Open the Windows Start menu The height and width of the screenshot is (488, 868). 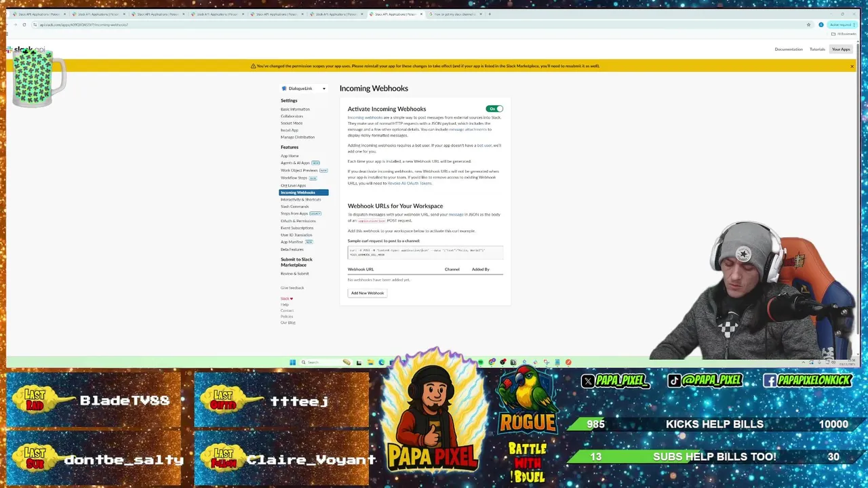click(x=292, y=362)
